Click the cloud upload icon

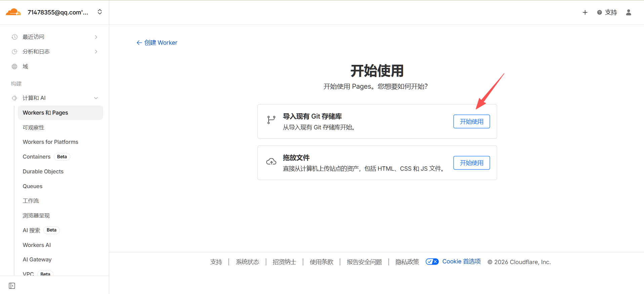(x=271, y=162)
